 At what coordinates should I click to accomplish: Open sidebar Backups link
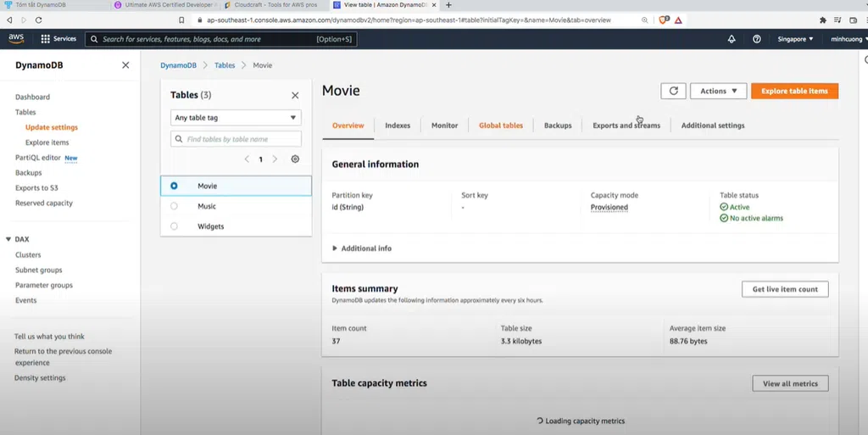coord(28,173)
